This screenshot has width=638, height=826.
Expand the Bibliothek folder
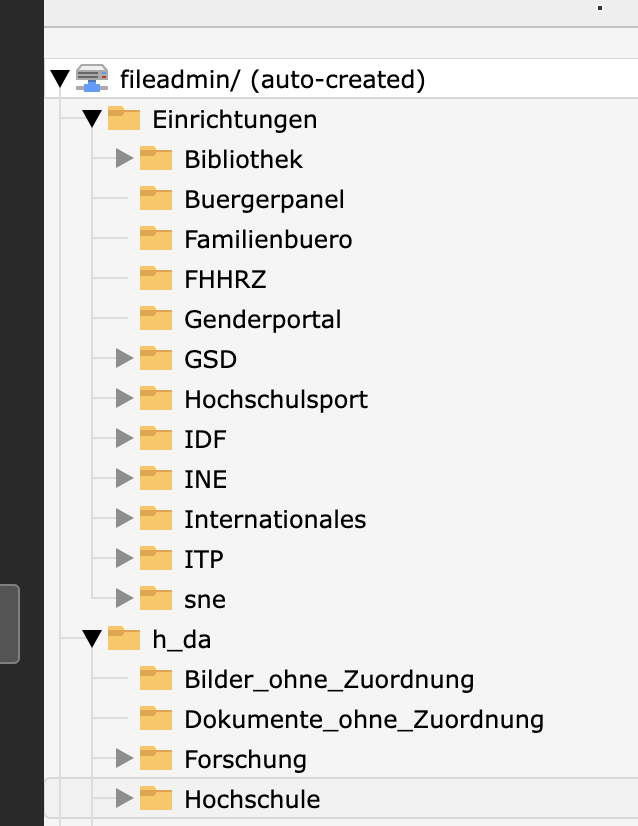pos(124,158)
